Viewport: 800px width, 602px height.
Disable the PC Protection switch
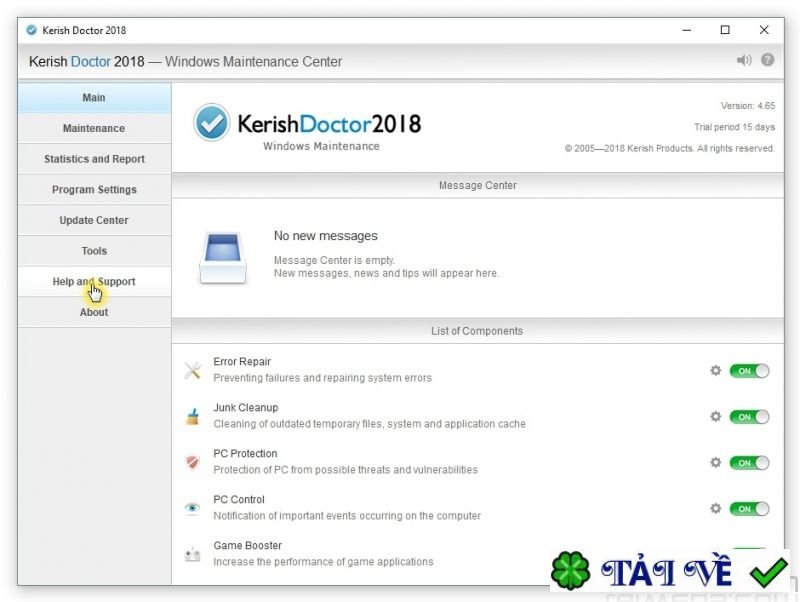(x=749, y=463)
